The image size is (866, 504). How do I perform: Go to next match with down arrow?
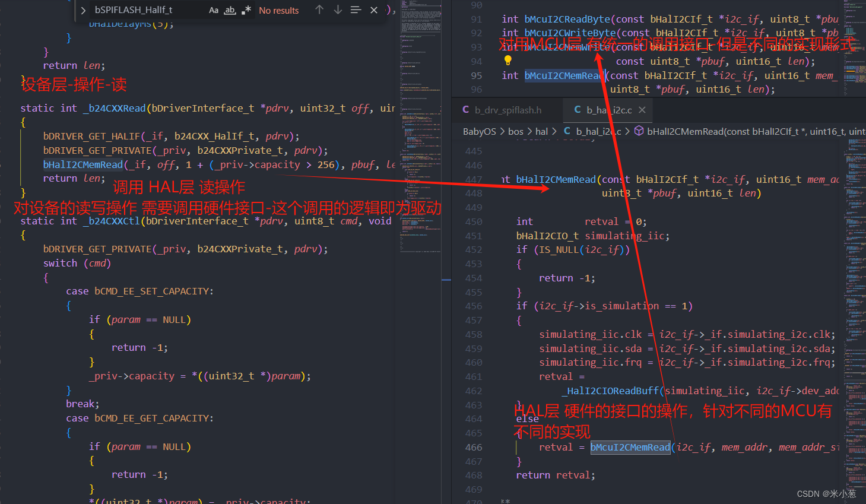tap(338, 9)
